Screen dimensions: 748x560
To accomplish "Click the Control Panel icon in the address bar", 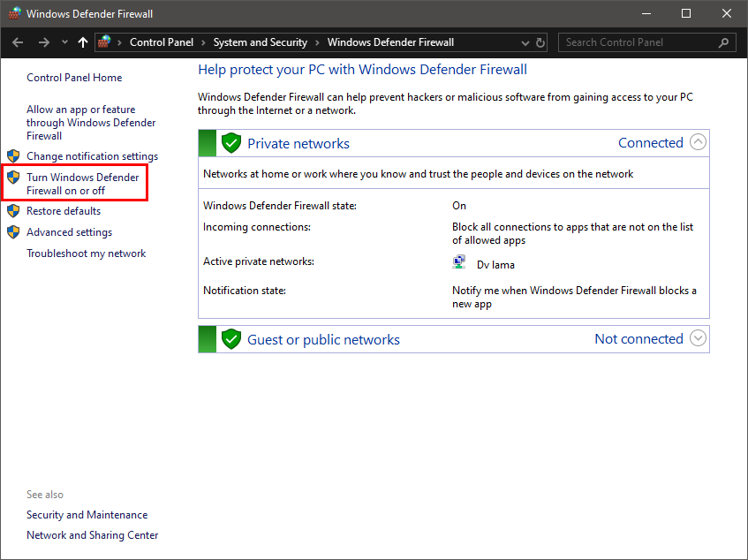I will click(105, 42).
